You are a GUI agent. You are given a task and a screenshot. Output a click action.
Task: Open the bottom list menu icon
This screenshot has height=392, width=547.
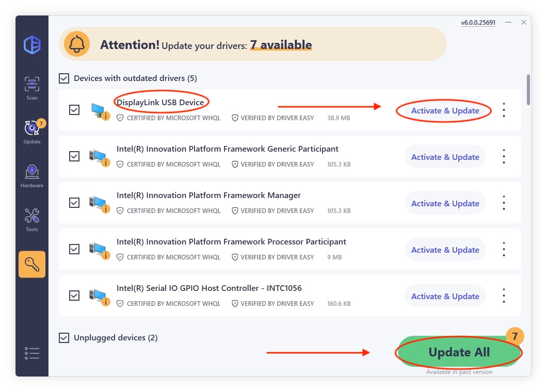pyautogui.click(x=32, y=353)
